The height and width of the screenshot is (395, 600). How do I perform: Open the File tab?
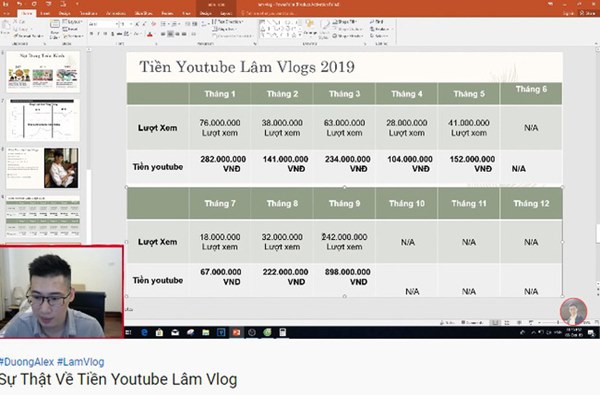pyautogui.click(x=6, y=13)
